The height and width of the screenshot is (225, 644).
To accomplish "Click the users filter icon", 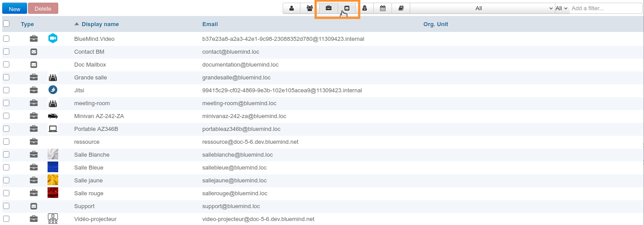I will [x=292, y=8].
